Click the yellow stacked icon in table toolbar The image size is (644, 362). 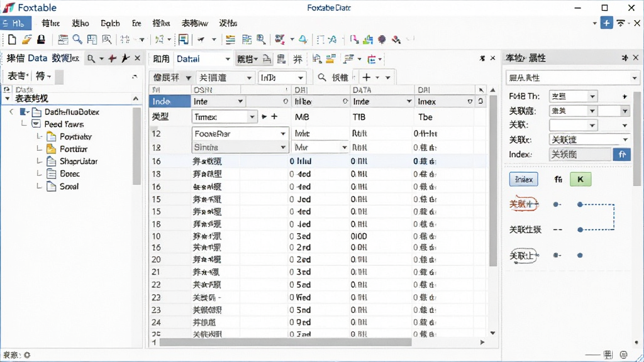pos(331,59)
